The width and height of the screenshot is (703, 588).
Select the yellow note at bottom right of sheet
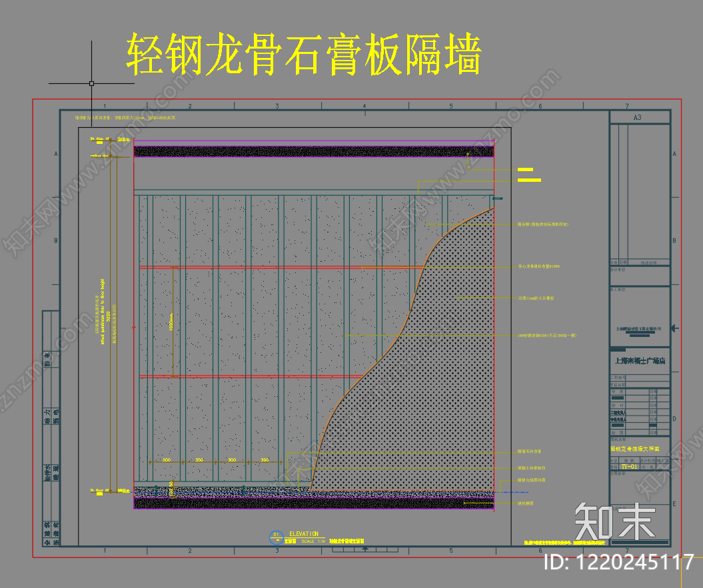[564, 543]
